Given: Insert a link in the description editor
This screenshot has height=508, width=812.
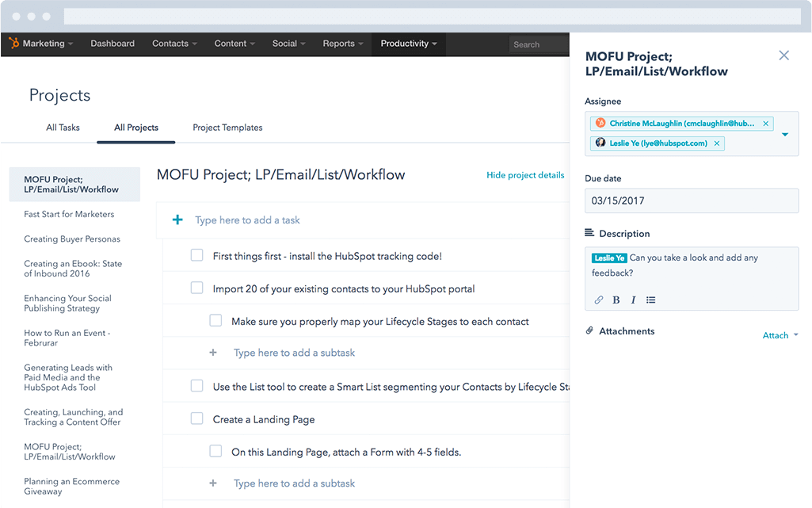Looking at the screenshot, I should click(599, 300).
